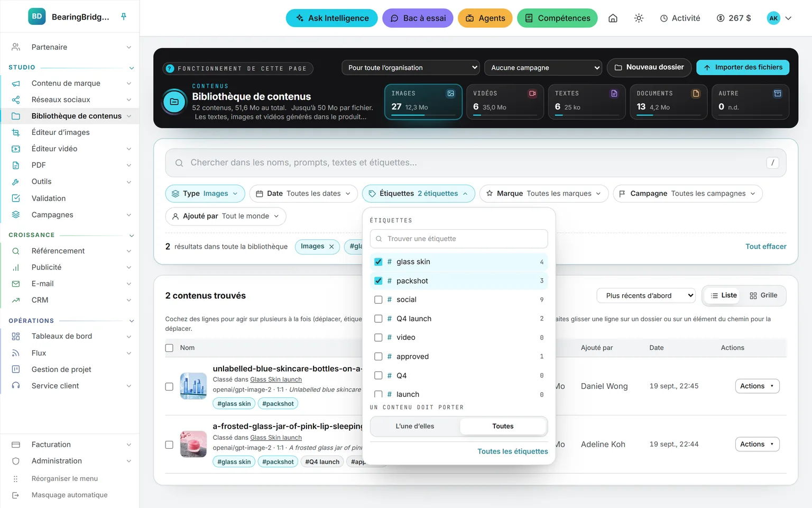812x508 pixels.
Task: Pin the BearingBridge sidebar with the pin icon
Action: click(x=124, y=17)
